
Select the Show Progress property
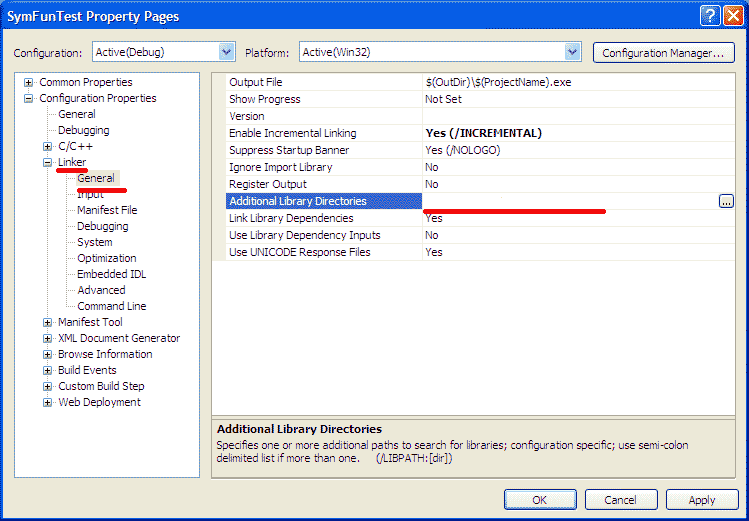323,99
